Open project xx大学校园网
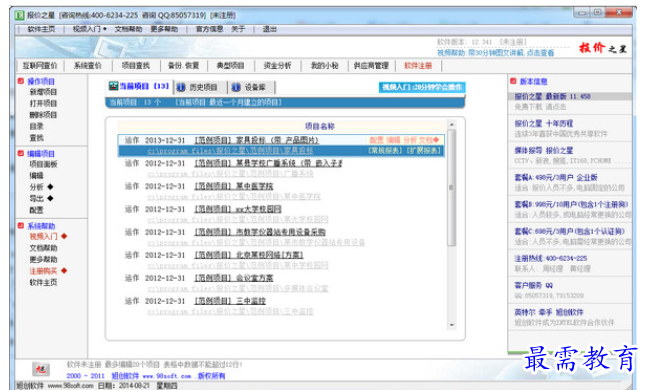Image resolution: width=646 pixels, height=390 pixels. [238, 209]
